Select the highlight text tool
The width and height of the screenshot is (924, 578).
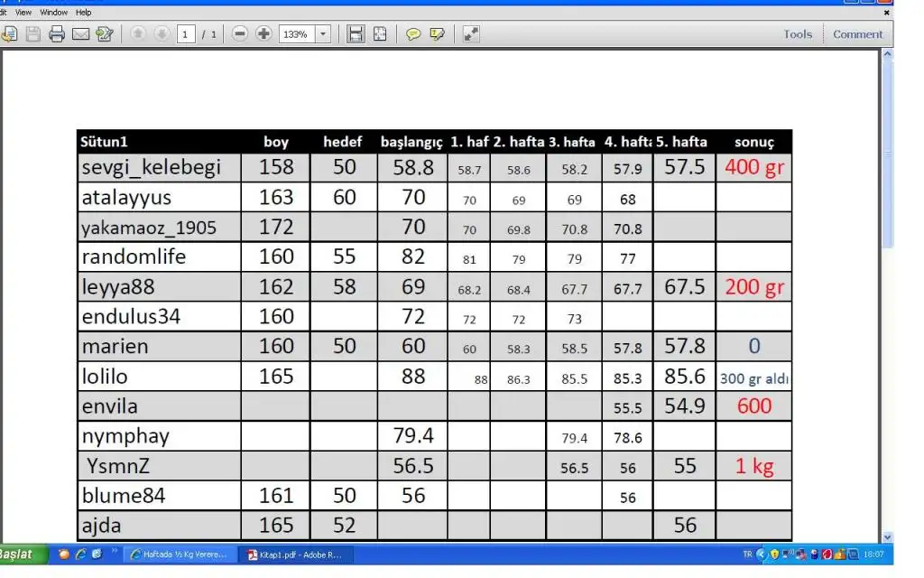tap(438, 34)
